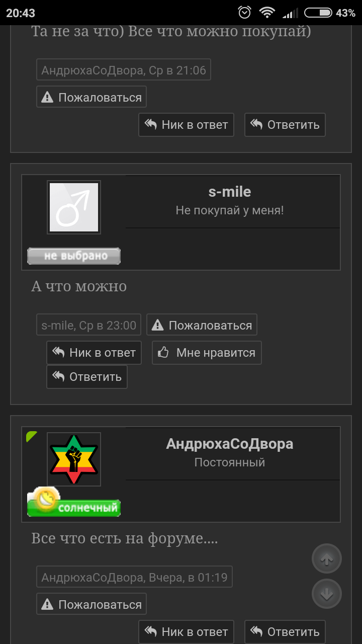Click 'Ник в ответ' on the top post
This screenshot has height=644, width=362.
pos(186,125)
